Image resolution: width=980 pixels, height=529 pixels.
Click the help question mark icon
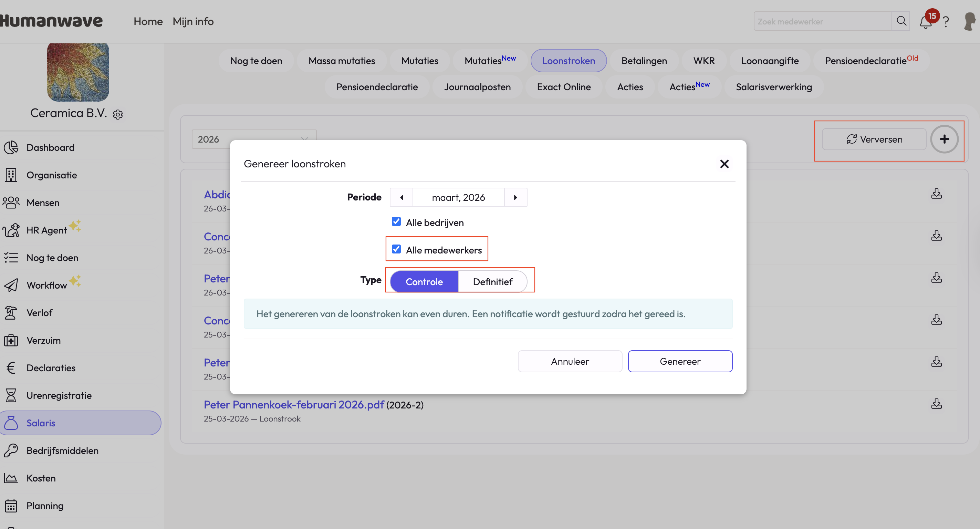(946, 22)
